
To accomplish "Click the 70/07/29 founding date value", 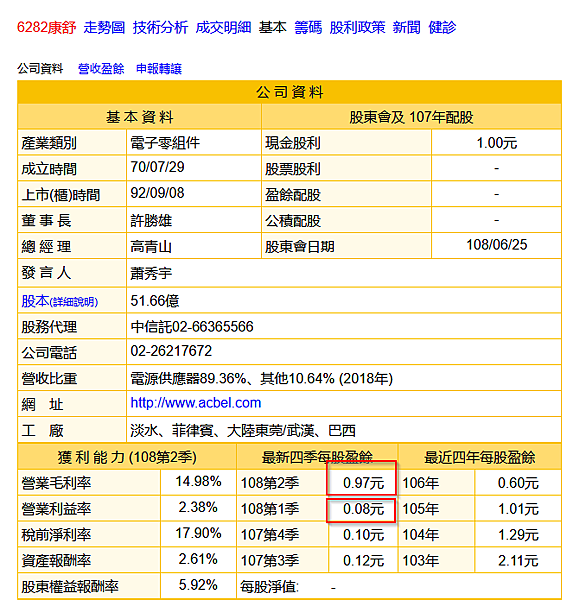I will pos(157,167).
